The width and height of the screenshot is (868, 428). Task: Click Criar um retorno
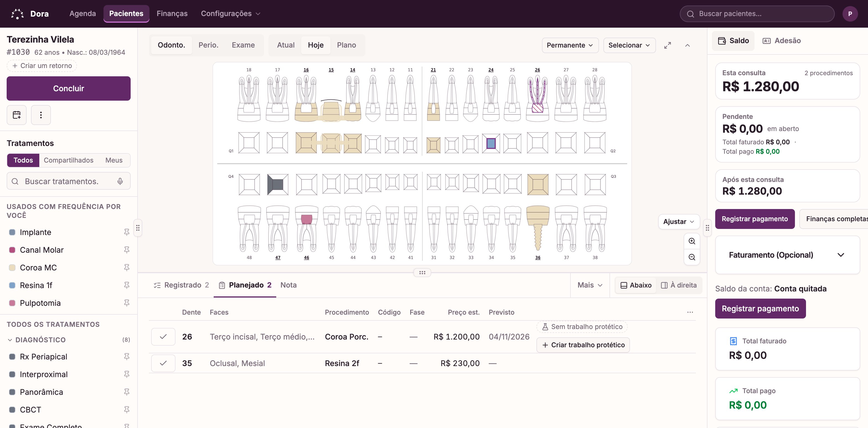pyautogui.click(x=42, y=66)
